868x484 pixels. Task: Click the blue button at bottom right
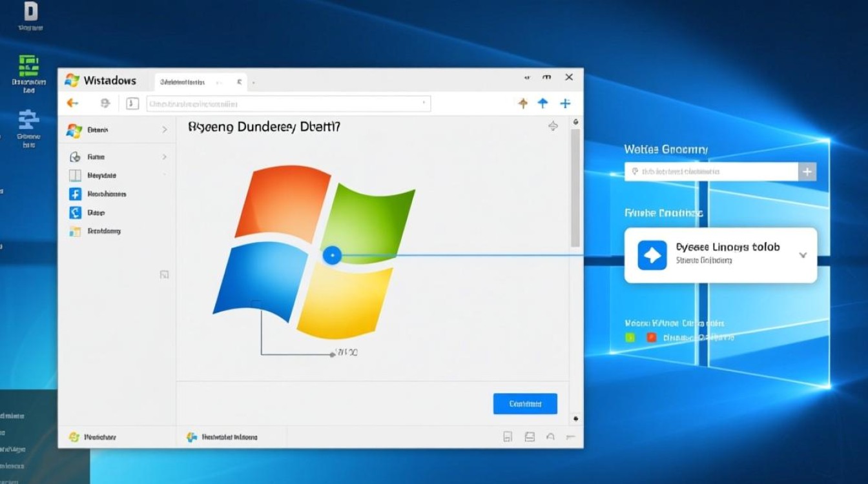click(524, 403)
